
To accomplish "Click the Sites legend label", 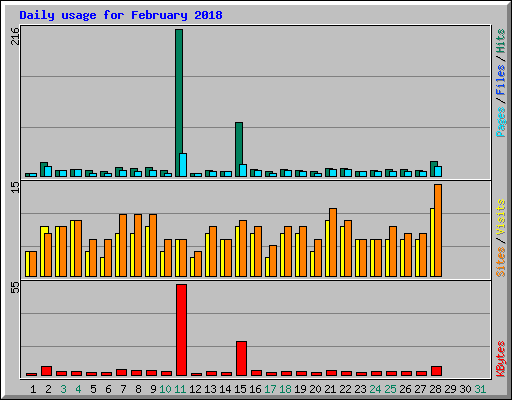I will 501,262.
